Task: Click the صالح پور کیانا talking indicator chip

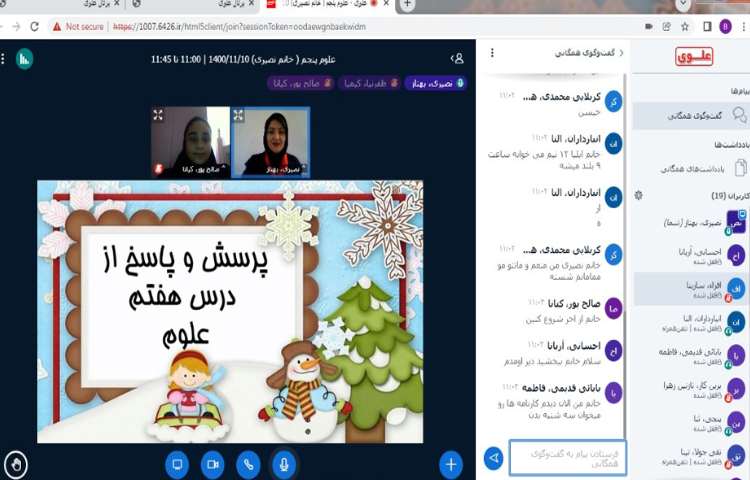Action: (301, 84)
